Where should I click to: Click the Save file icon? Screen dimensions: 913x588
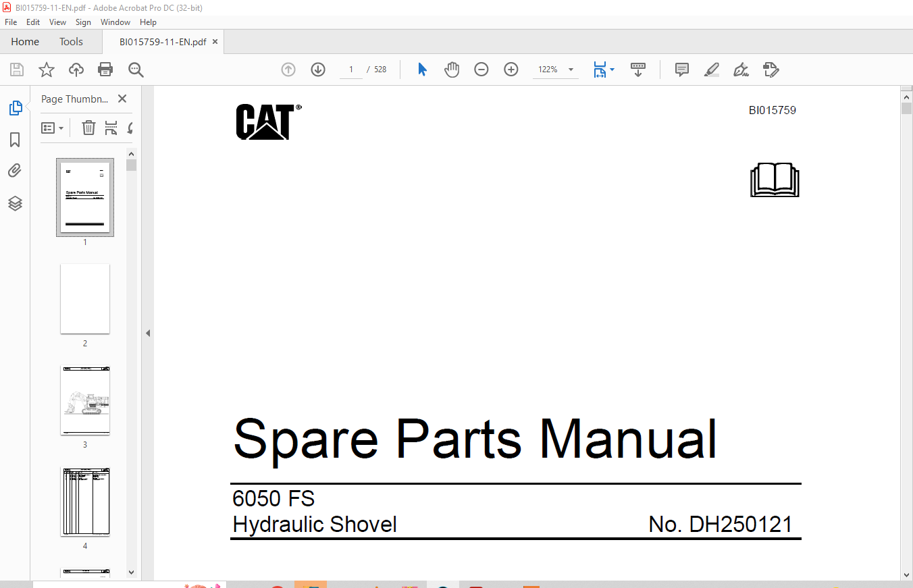pos(17,70)
